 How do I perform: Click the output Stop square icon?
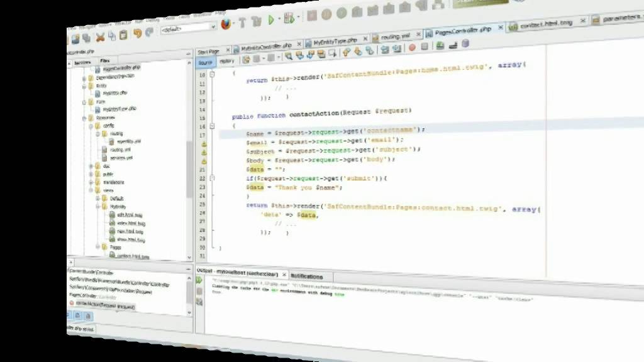tap(199, 291)
